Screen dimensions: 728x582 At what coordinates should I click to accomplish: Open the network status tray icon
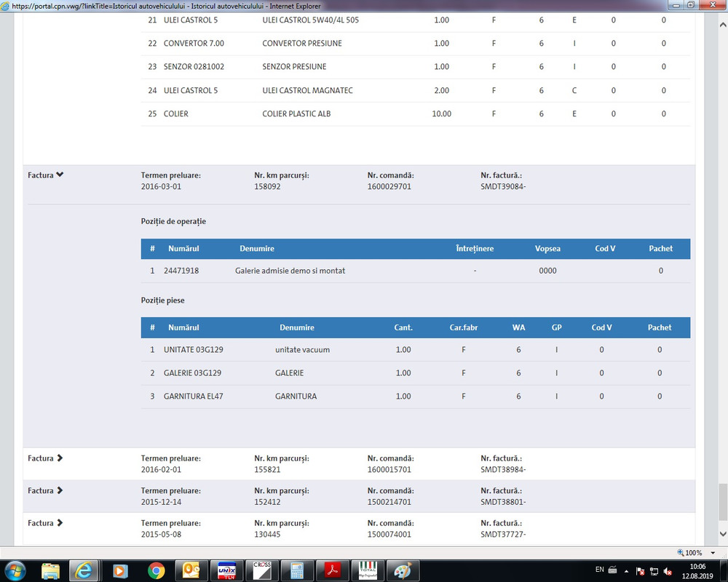[654, 571]
